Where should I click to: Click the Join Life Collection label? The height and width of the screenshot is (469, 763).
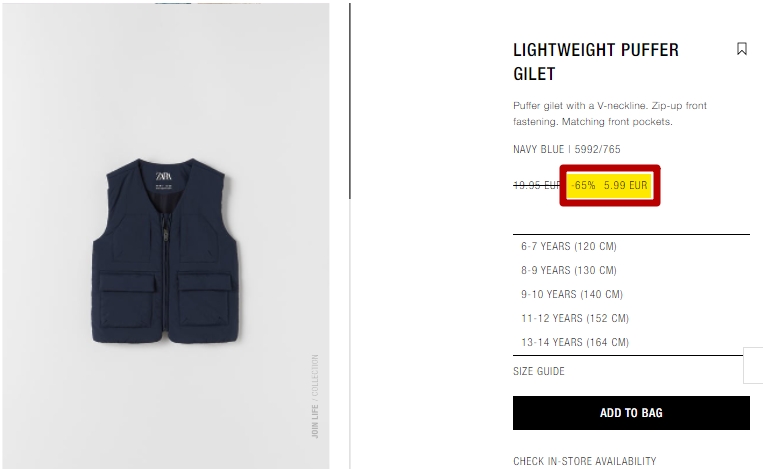(315, 396)
